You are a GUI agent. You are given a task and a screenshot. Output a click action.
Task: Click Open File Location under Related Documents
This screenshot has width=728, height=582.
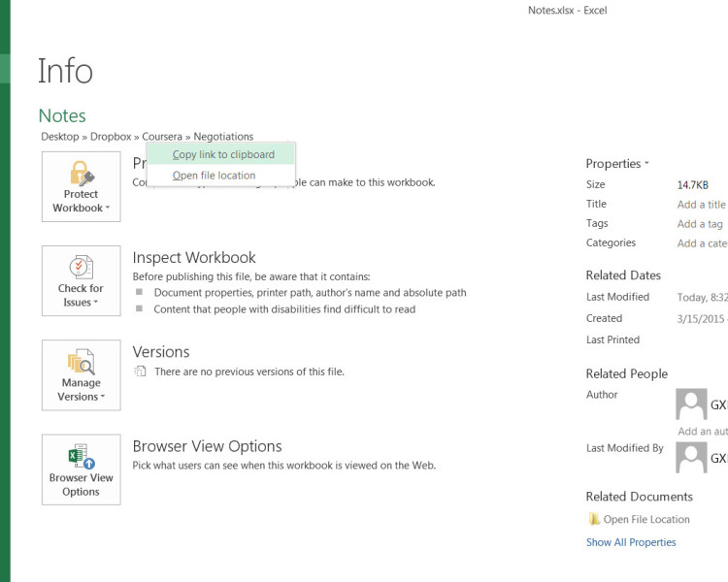tap(645, 520)
